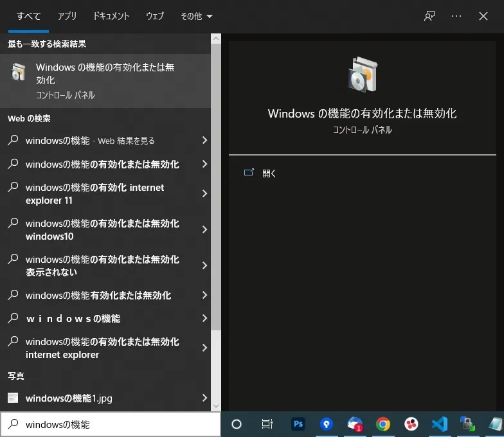Click scrollbar up arrow in results list
This screenshot has width=504, height=437.
point(216,39)
